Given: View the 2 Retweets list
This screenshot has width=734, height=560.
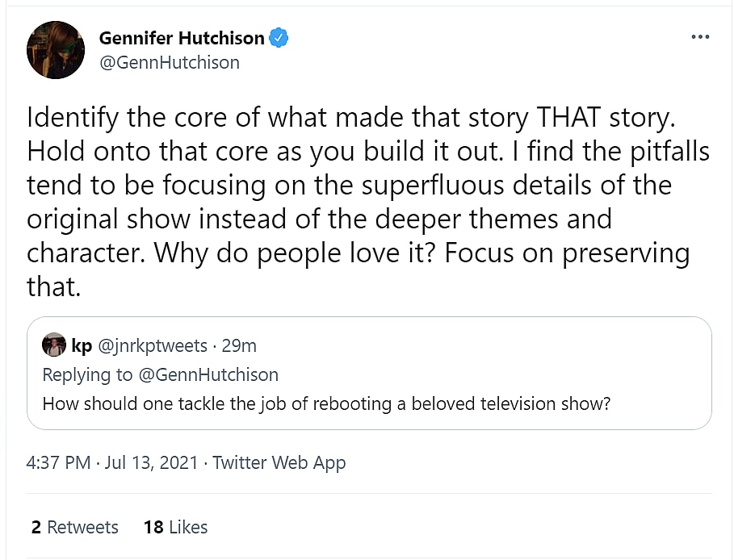Looking at the screenshot, I should click(x=75, y=527).
